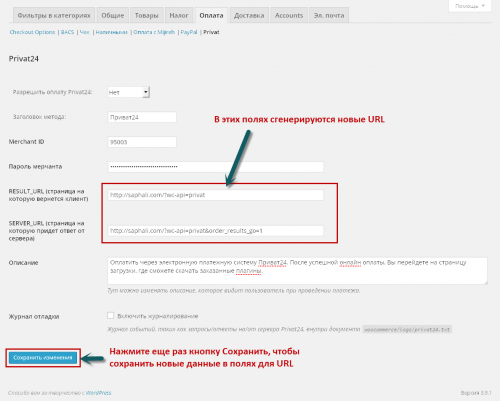
Task: Open the Разрешить оплату Privat24 dropdown
Action: pos(129,92)
